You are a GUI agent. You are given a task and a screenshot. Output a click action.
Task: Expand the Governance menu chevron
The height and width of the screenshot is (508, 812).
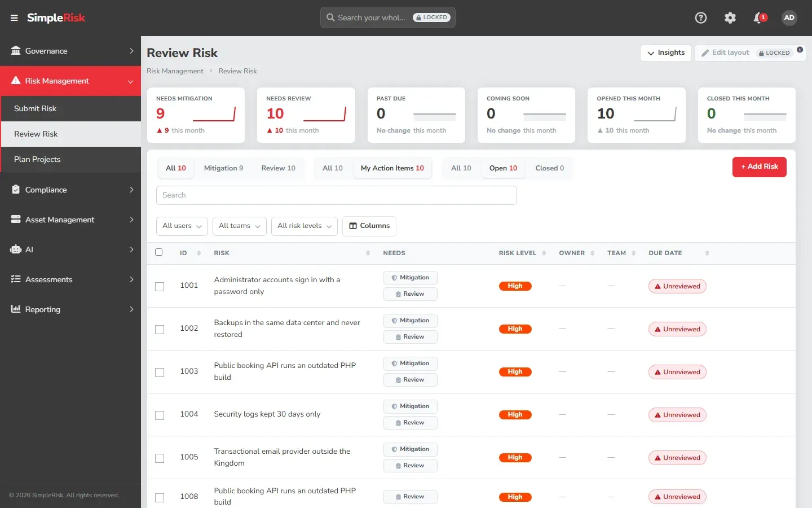tap(131, 51)
